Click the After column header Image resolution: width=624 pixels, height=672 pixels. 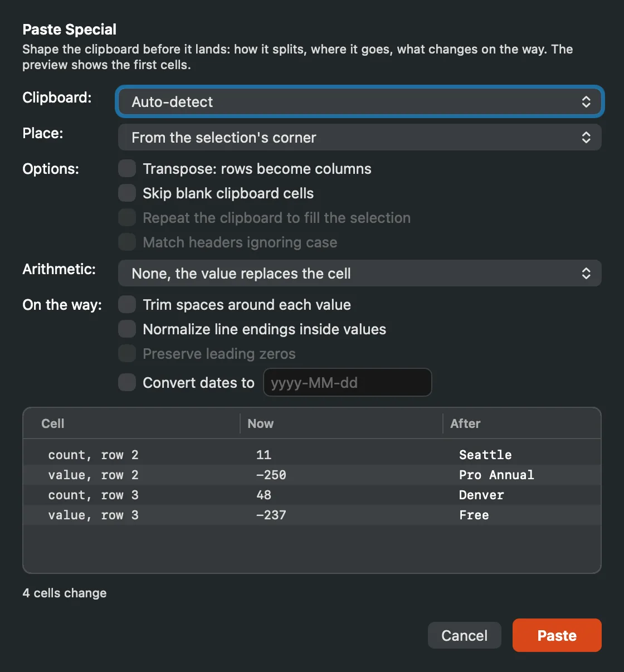[x=465, y=423]
